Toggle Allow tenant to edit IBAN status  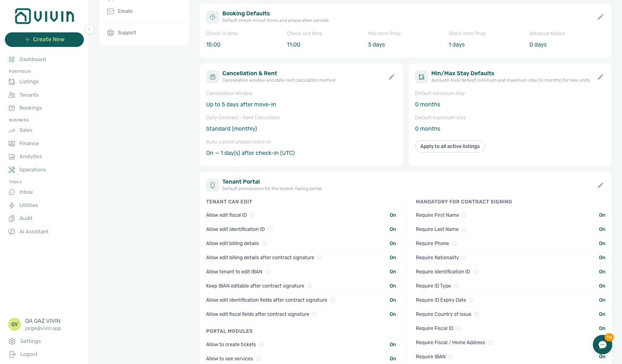[393, 272]
